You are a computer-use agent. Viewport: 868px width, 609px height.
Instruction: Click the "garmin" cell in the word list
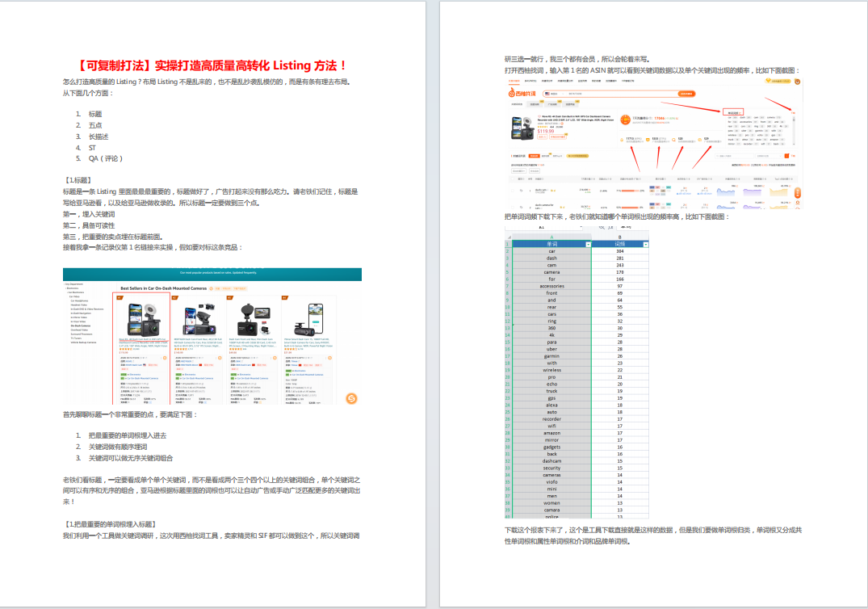pos(552,356)
